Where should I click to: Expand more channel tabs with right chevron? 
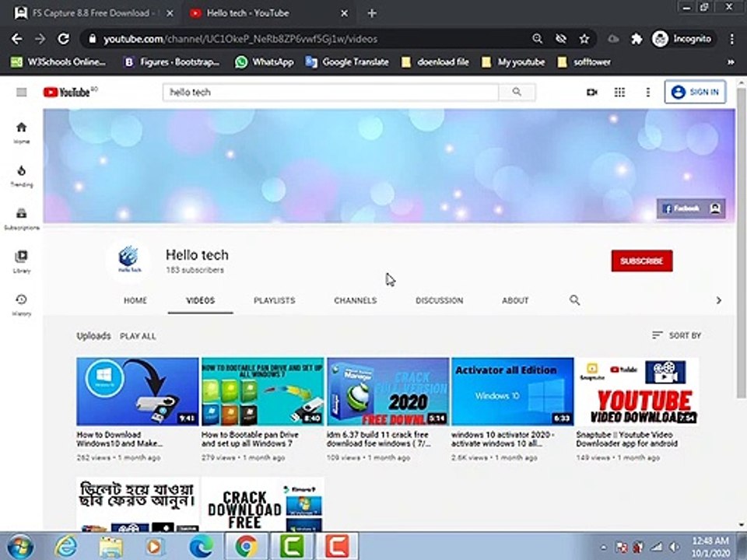pyautogui.click(x=718, y=300)
